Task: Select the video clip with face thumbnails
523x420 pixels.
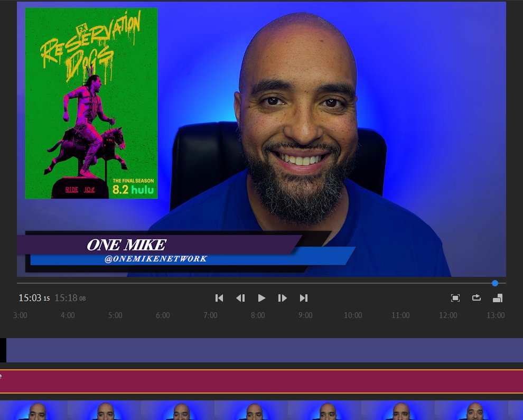Action: click(261, 410)
